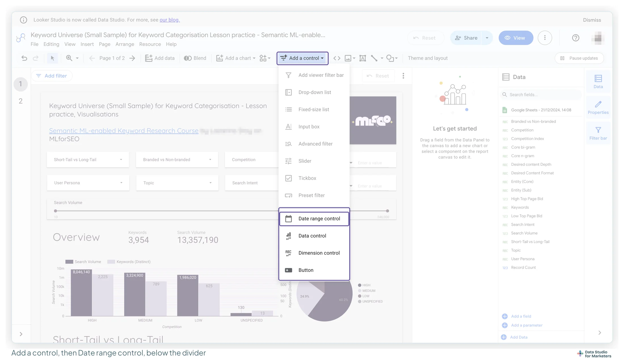Click Search Volume slider left handle
This screenshot has width=624, height=364.
[56, 211]
